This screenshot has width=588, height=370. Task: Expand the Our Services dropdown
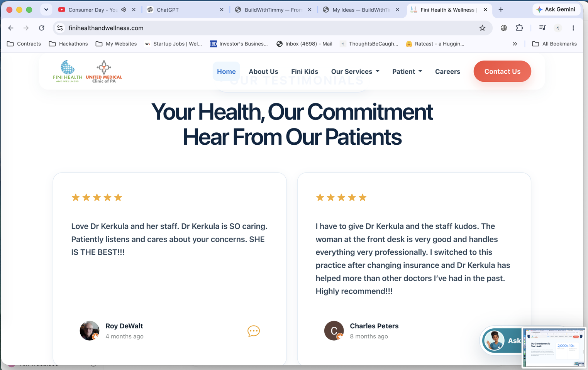click(355, 71)
